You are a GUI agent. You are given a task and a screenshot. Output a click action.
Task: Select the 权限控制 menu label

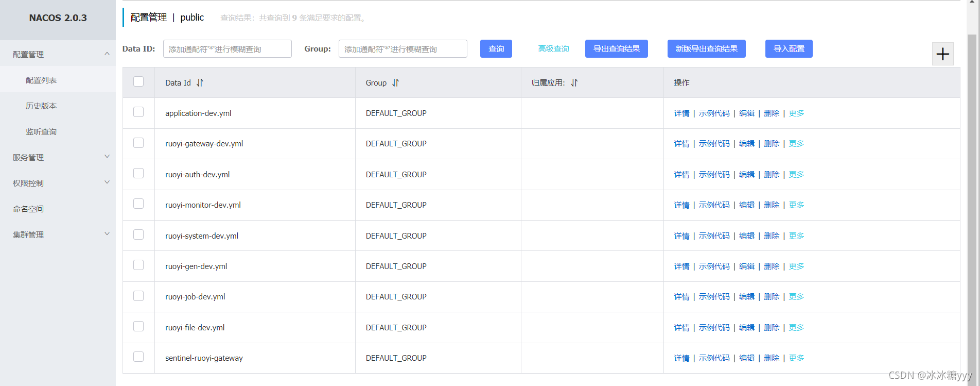pyautogui.click(x=28, y=183)
